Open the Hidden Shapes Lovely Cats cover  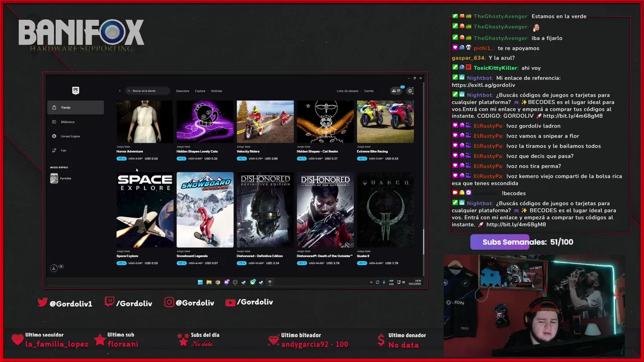(205, 122)
